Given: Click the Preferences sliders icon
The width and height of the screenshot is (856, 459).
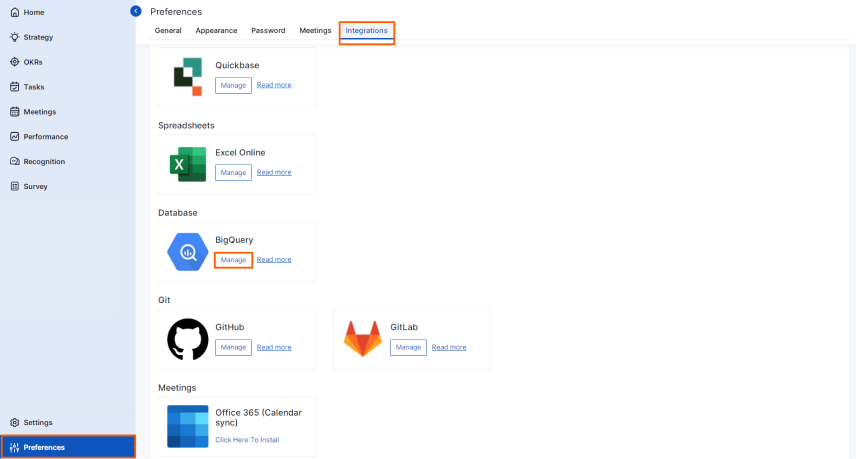Looking at the screenshot, I should pos(15,447).
